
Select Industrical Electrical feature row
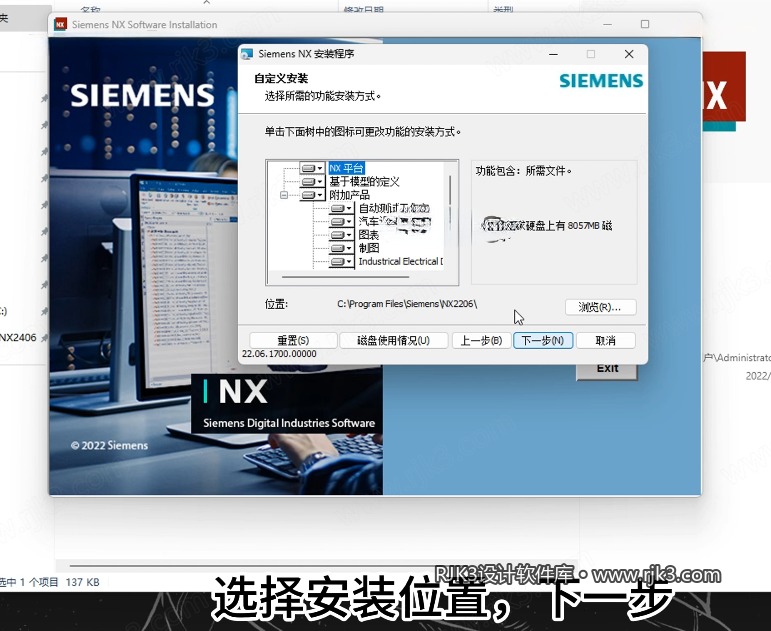coord(401,262)
